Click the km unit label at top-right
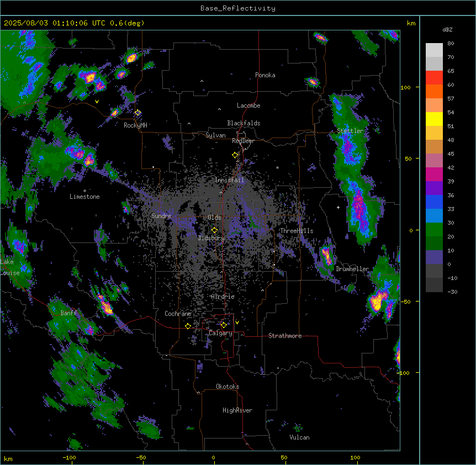 point(411,23)
